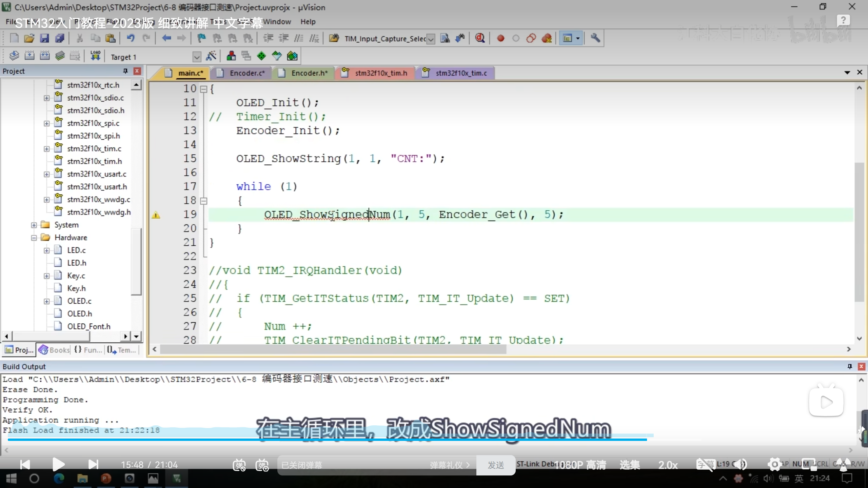The height and width of the screenshot is (488, 868).
Task: Open the Target 1 dropdown
Action: (x=197, y=57)
